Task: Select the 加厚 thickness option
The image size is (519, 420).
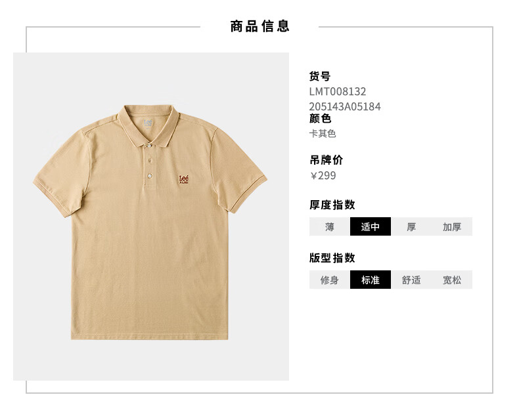Action: coord(452,226)
